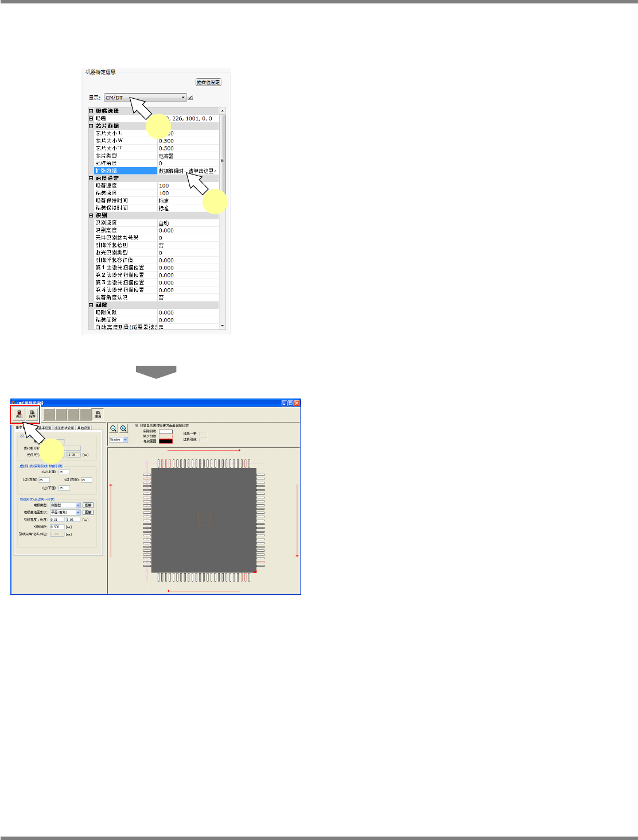Click the 关闭 (Close) toolbar icon
Viewport: 638px width, 840px height.
point(19,414)
